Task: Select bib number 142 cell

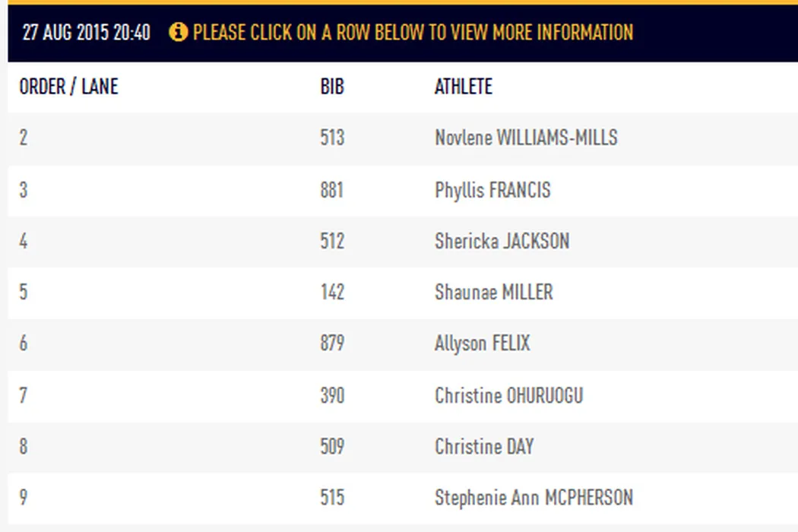Action: 332,292
